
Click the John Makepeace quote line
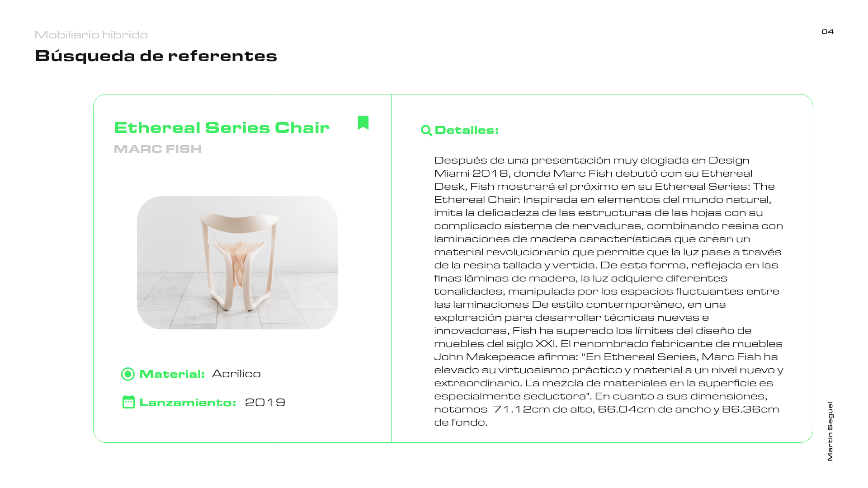click(x=606, y=357)
